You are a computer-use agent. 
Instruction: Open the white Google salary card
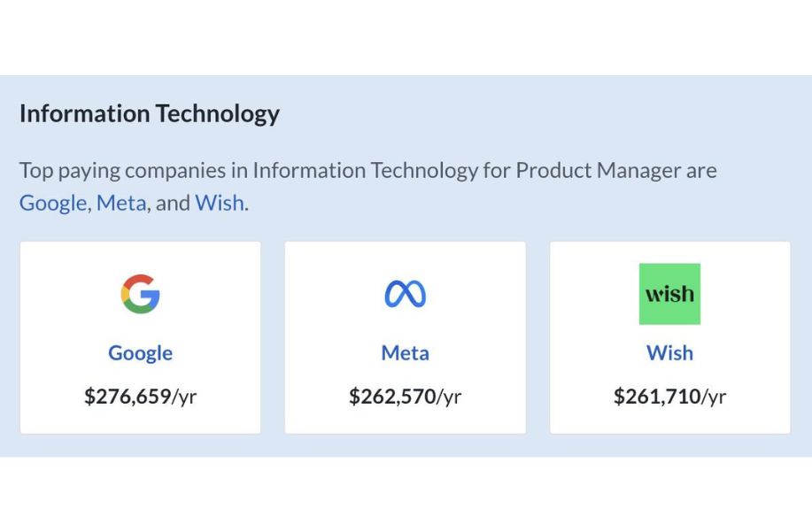tap(140, 337)
